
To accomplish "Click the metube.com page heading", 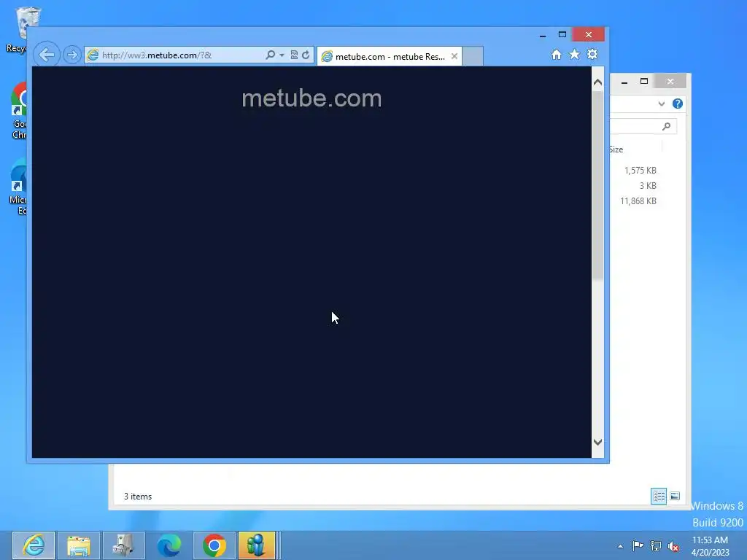I will coord(311,98).
